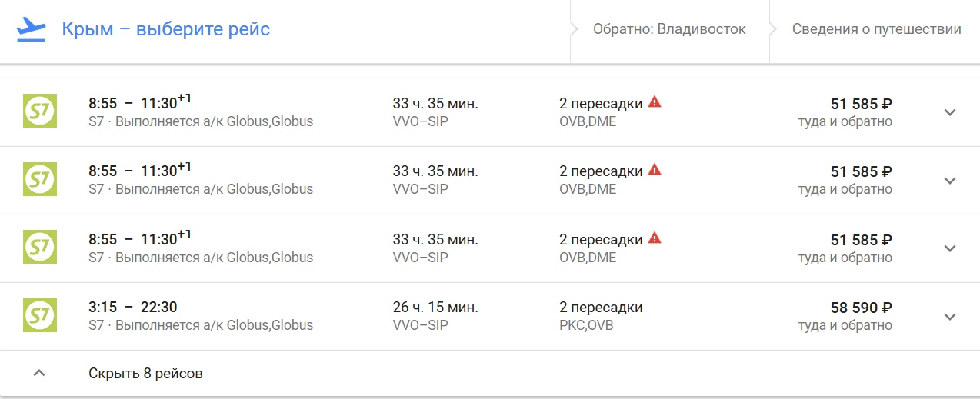
Task: Click S7 logo of third 8:55 flight
Action: 39,247
